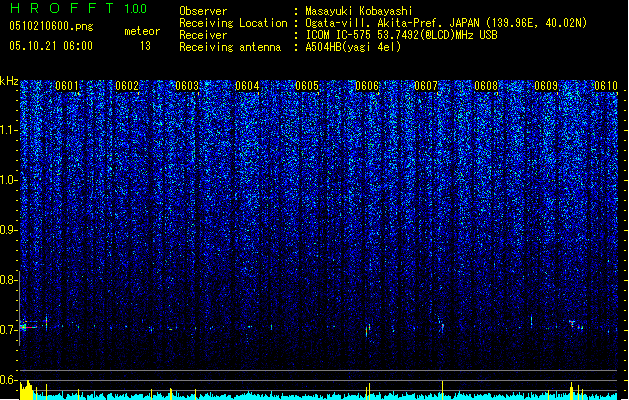
Task: Click the 0609 time marker
Action: [x=546, y=86]
